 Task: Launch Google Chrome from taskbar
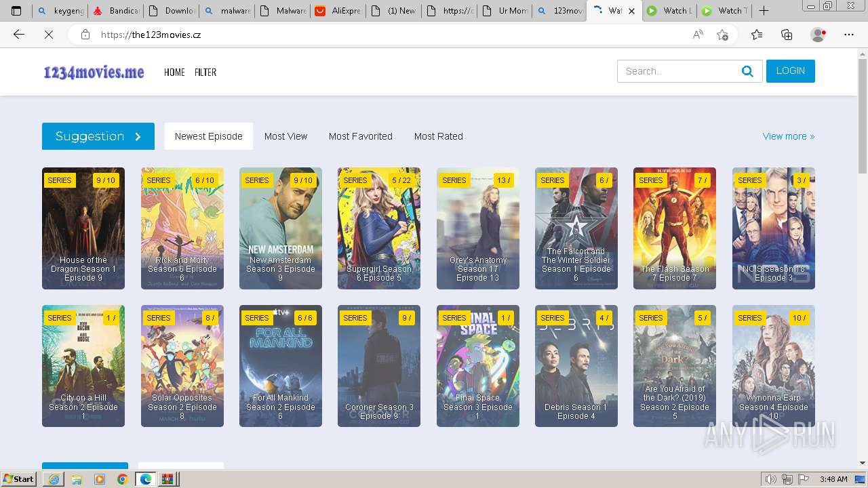pyautogui.click(x=122, y=479)
